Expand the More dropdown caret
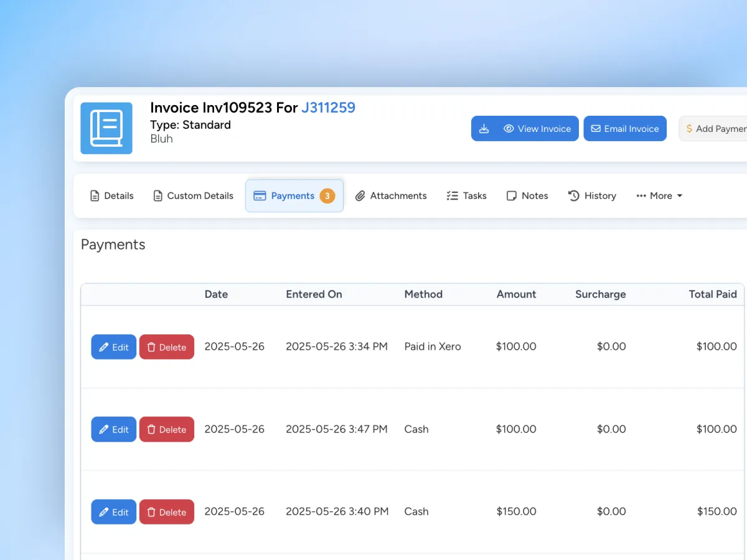This screenshot has height=560, width=747. 680,196
